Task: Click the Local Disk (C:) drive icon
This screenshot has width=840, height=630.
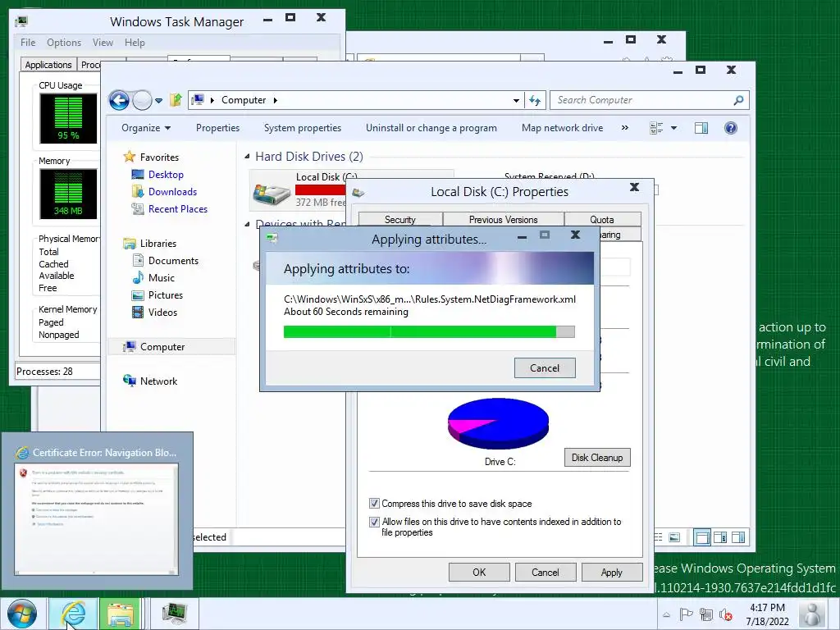Action: (272, 194)
